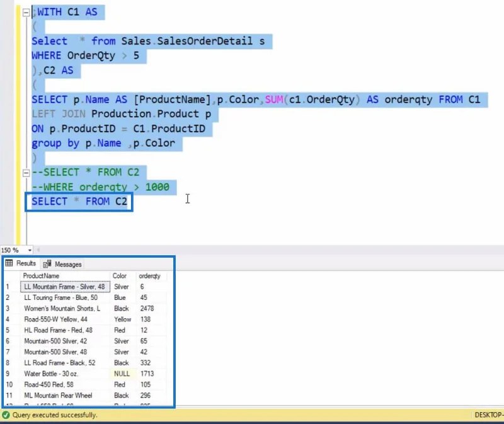Select cell Mountain-500 Silver, 48

[x=66, y=352]
